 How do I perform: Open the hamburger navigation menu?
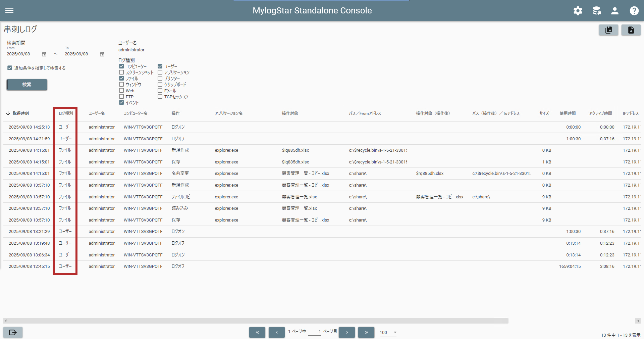(x=9, y=10)
